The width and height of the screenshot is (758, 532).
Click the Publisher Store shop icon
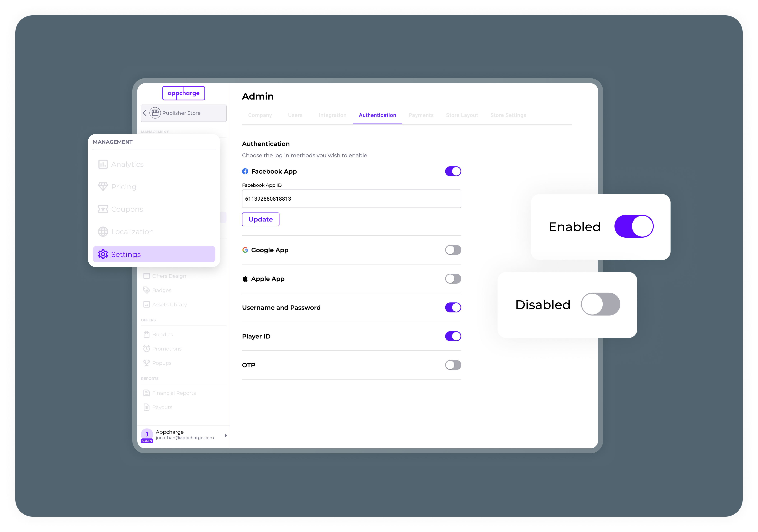(155, 113)
